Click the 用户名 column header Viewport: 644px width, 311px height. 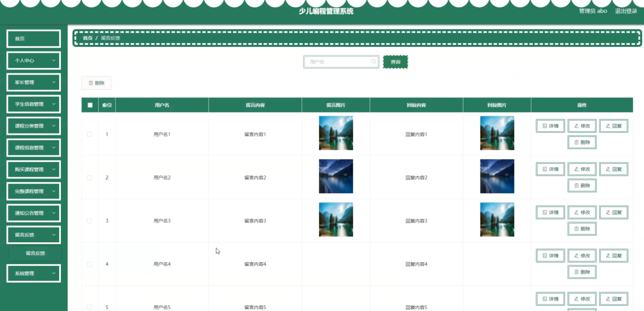(162, 105)
